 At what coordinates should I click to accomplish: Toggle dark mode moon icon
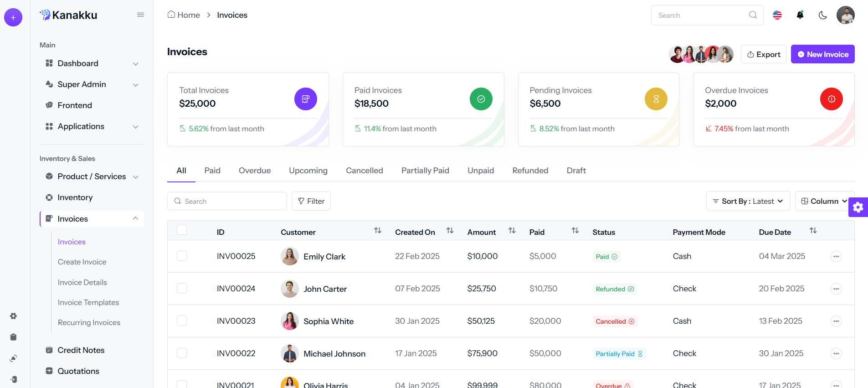[x=822, y=15]
